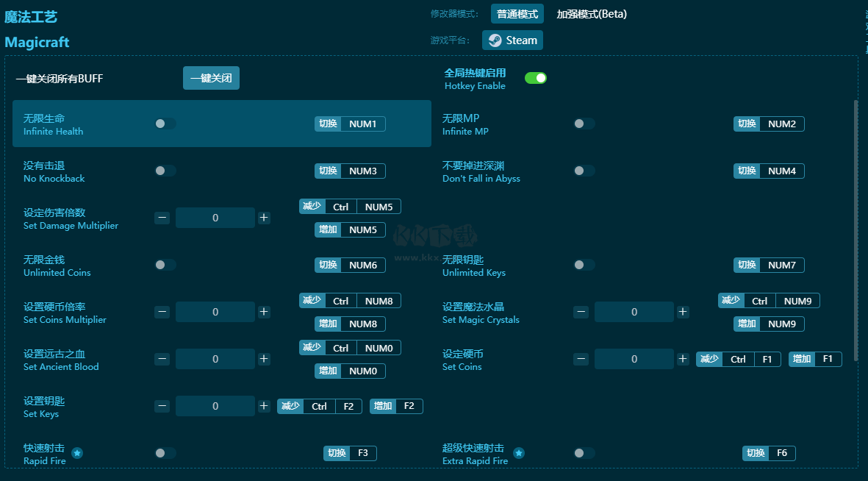The height and width of the screenshot is (481, 868).
Task: Click the 一键关闭 button
Action: (212, 78)
